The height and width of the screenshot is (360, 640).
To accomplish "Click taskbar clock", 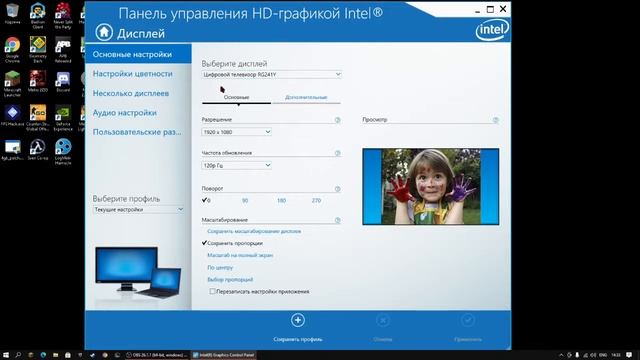I will (616, 355).
